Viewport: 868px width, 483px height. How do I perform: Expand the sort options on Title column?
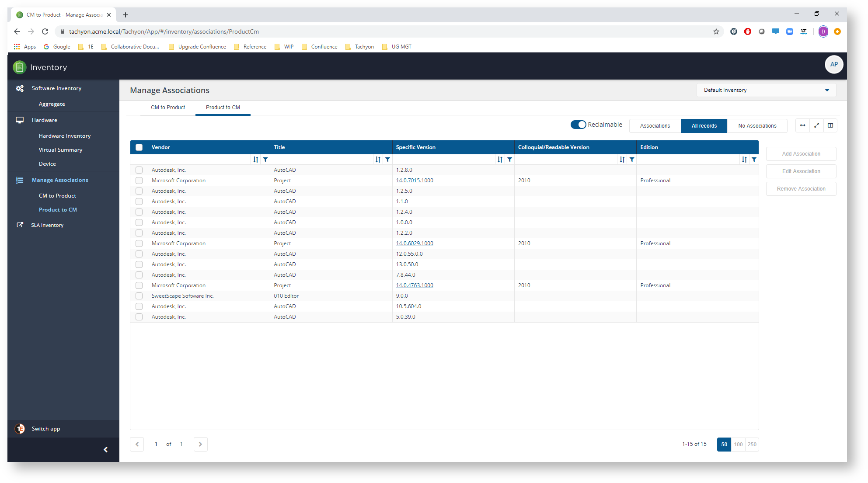coord(378,159)
